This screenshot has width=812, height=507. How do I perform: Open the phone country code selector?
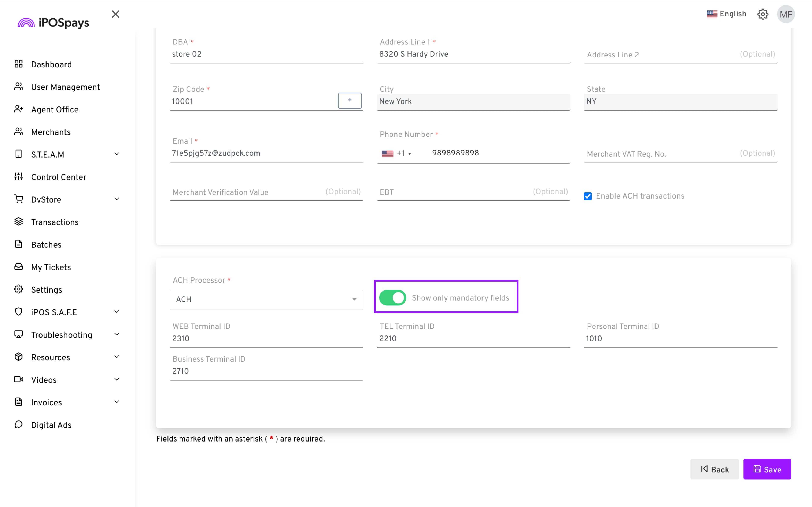(397, 154)
